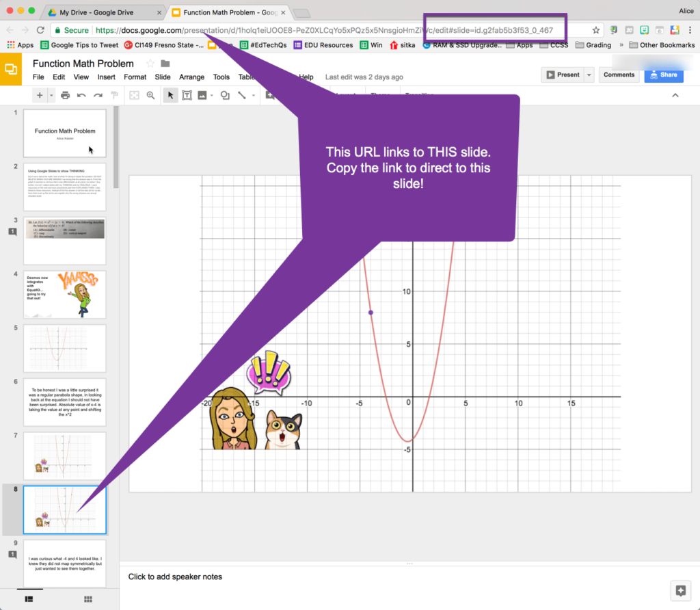
Task: Open the Help menu
Action: [x=306, y=77]
